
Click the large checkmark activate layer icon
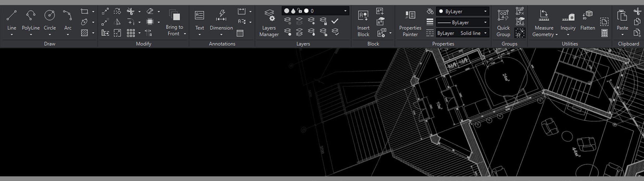pos(335,21)
